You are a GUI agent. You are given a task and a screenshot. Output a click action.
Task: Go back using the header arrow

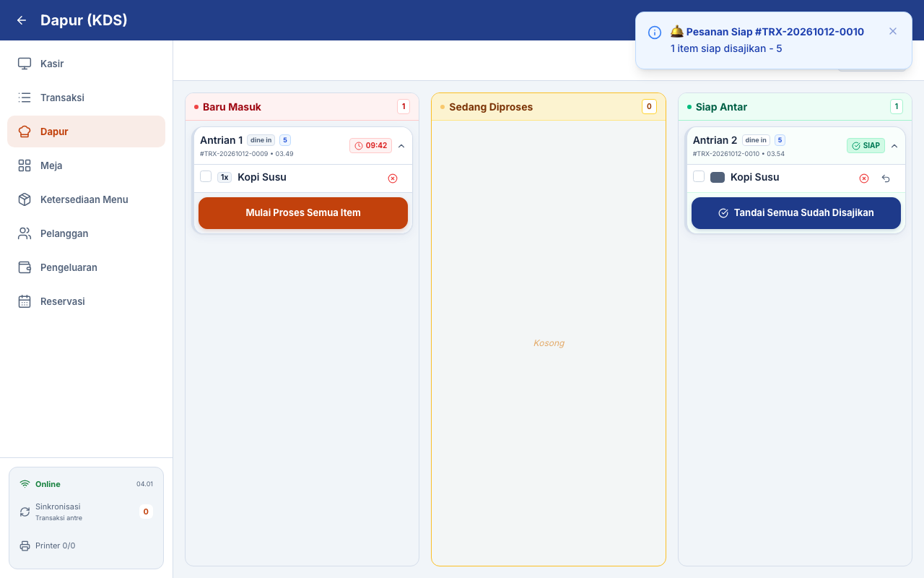tap(22, 20)
